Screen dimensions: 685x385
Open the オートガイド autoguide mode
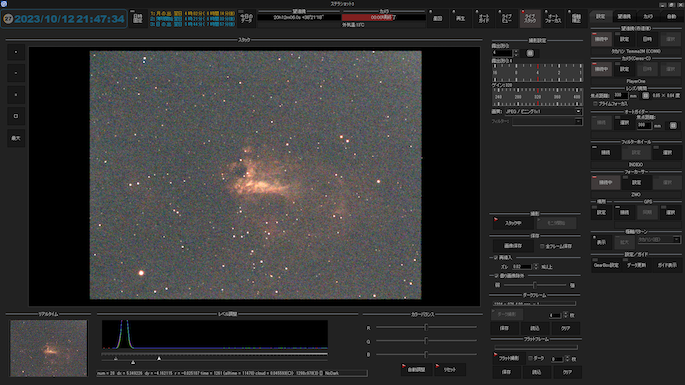[484, 18]
